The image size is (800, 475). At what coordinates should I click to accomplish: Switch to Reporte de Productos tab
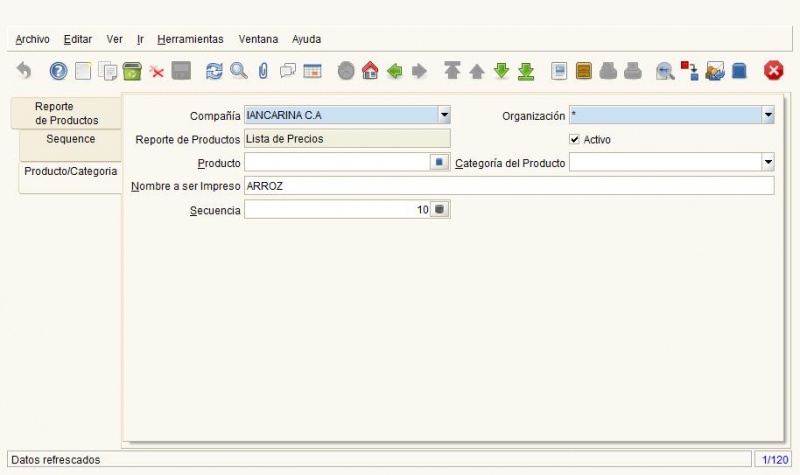[66, 113]
